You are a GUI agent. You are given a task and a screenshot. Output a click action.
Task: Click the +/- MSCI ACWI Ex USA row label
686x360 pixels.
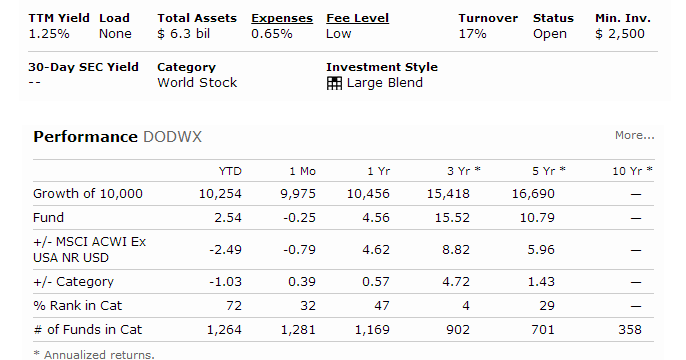pyautogui.click(x=90, y=250)
